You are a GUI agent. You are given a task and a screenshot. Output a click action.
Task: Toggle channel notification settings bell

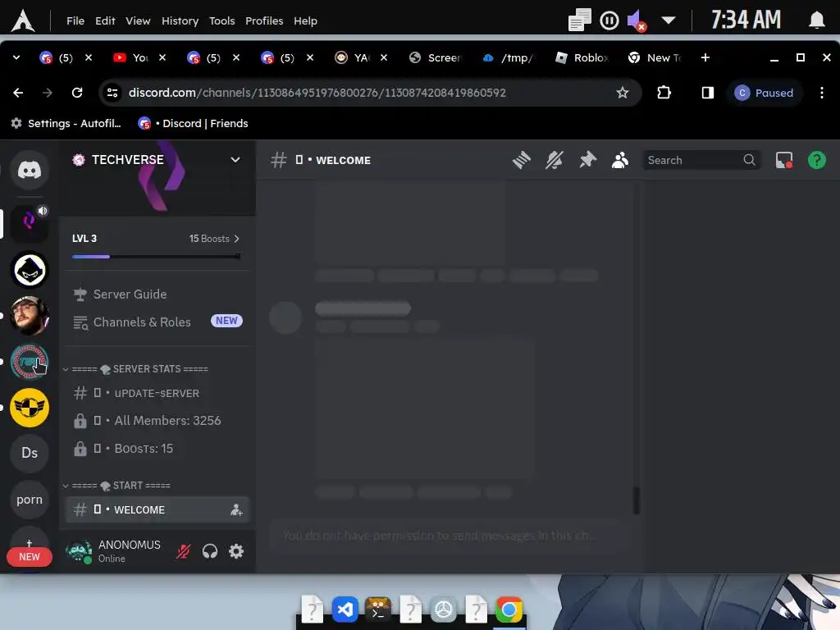click(555, 160)
